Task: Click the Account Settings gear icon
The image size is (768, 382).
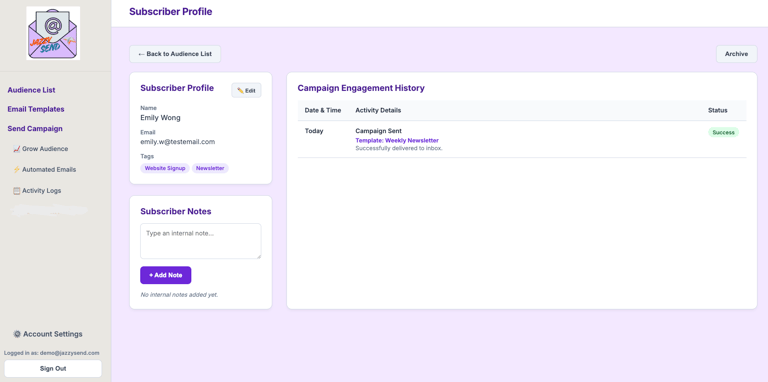Action: coord(17,334)
